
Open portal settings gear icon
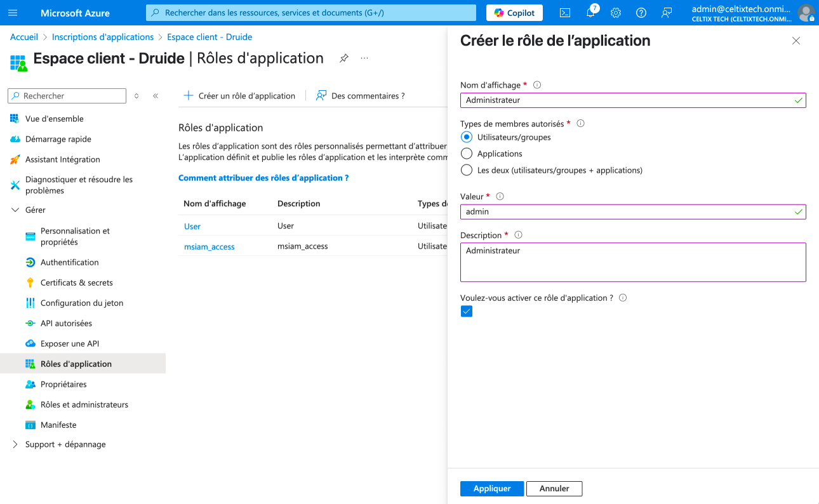(x=615, y=13)
